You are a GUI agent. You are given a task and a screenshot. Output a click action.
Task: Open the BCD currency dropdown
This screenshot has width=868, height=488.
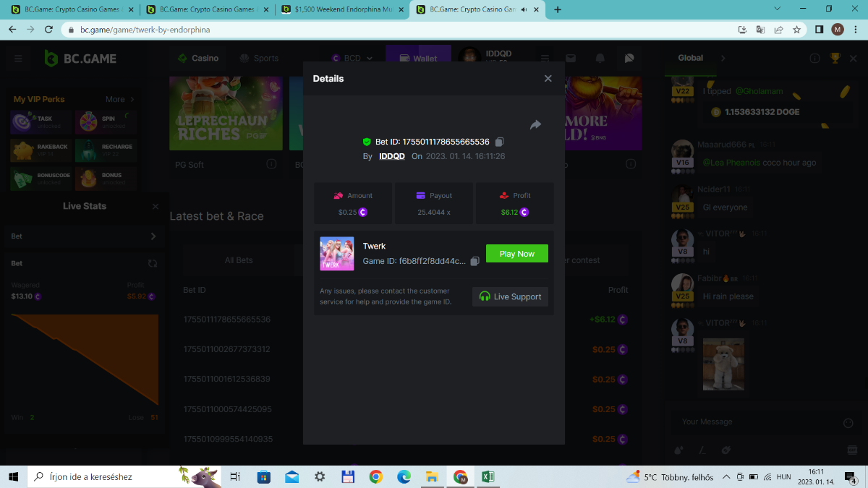(x=352, y=59)
